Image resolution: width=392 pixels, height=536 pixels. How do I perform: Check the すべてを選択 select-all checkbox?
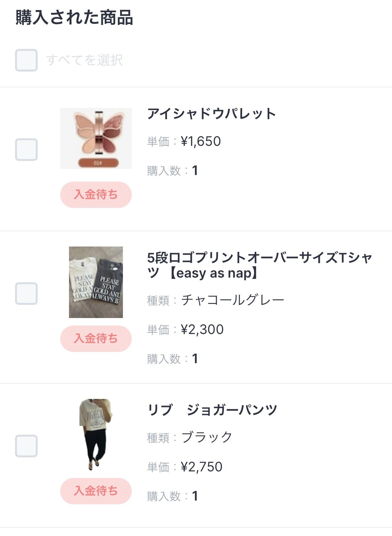tap(26, 60)
